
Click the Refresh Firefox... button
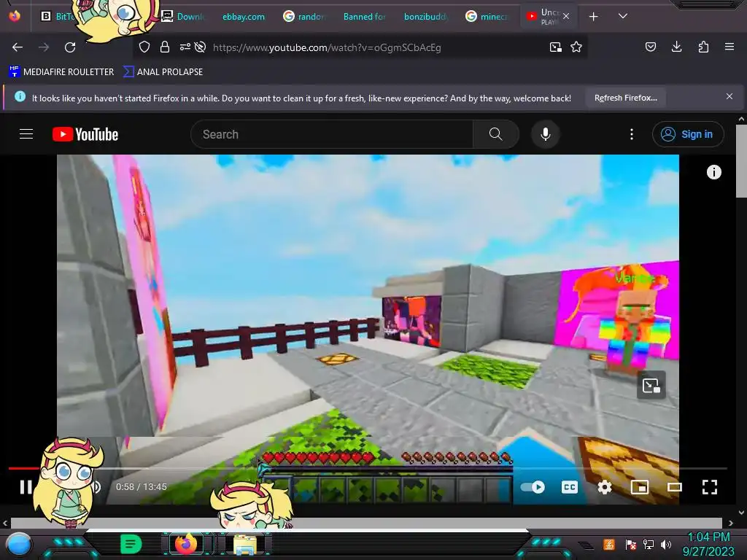tap(625, 98)
